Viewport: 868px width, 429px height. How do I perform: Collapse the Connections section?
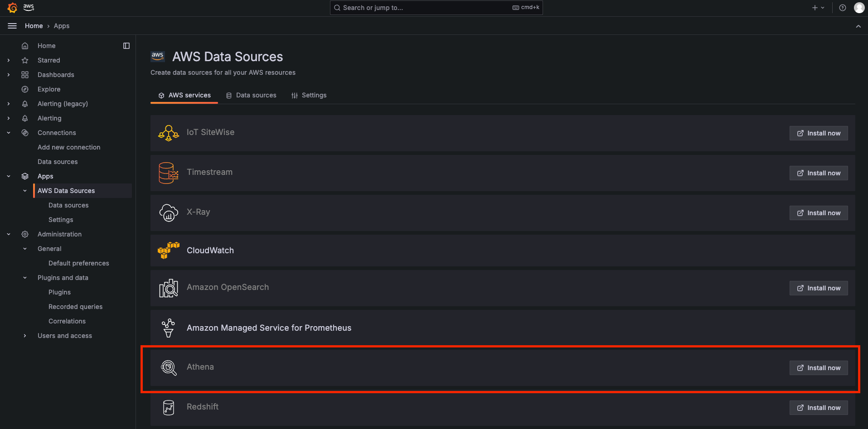9,133
